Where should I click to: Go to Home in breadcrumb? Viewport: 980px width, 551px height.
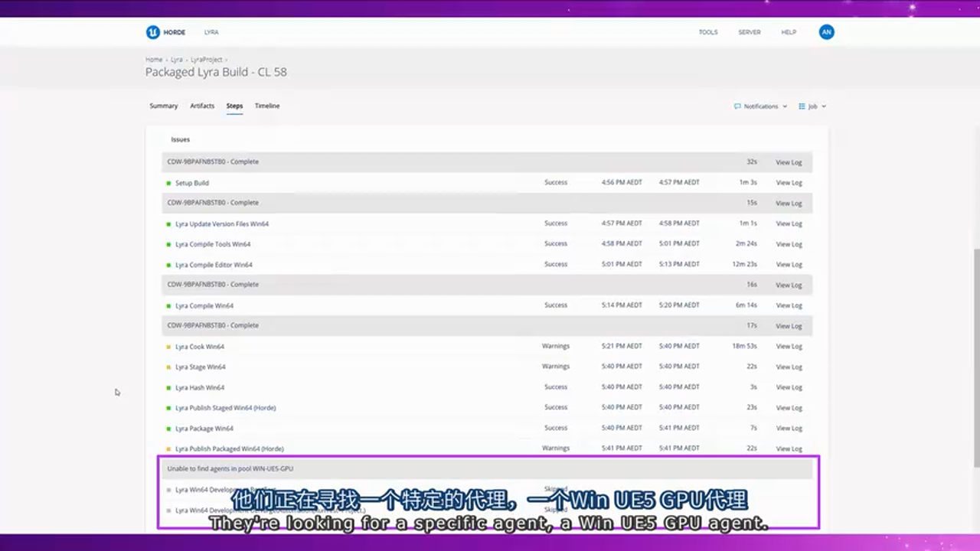[154, 59]
